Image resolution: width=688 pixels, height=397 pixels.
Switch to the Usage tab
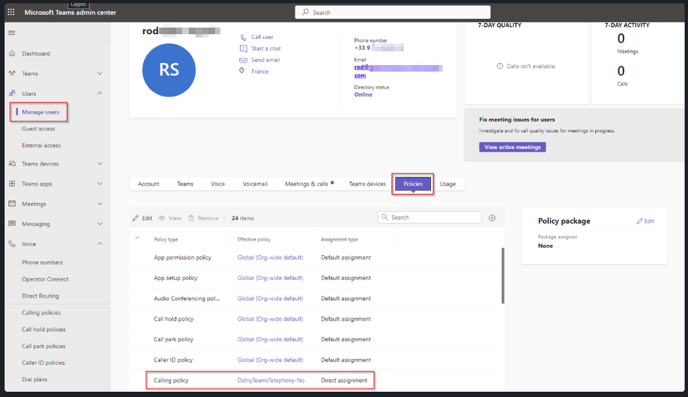(448, 184)
